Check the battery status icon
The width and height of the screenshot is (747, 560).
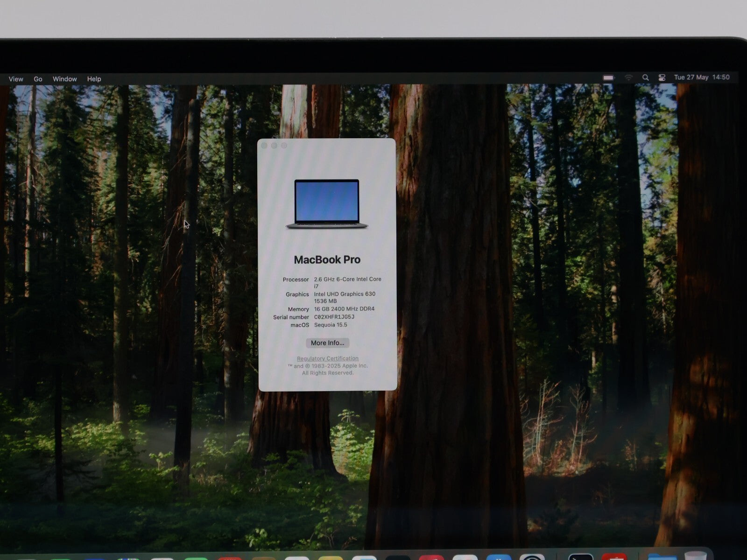click(x=608, y=78)
